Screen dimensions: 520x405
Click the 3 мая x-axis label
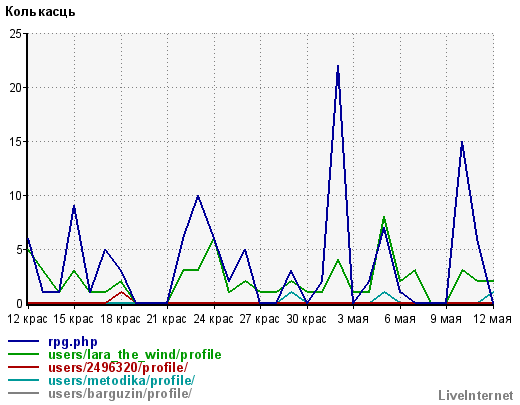[x=353, y=319]
